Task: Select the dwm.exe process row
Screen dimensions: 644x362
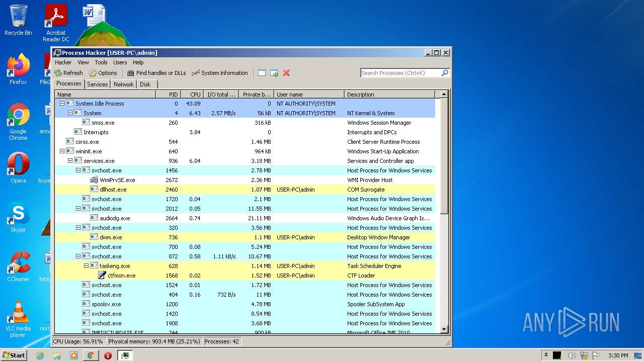Action: [x=245, y=237]
